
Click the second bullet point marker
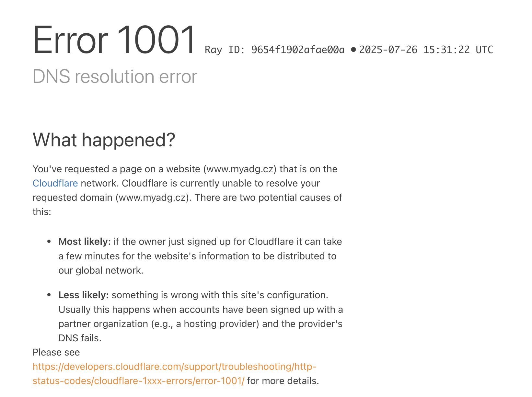click(x=49, y=295)
